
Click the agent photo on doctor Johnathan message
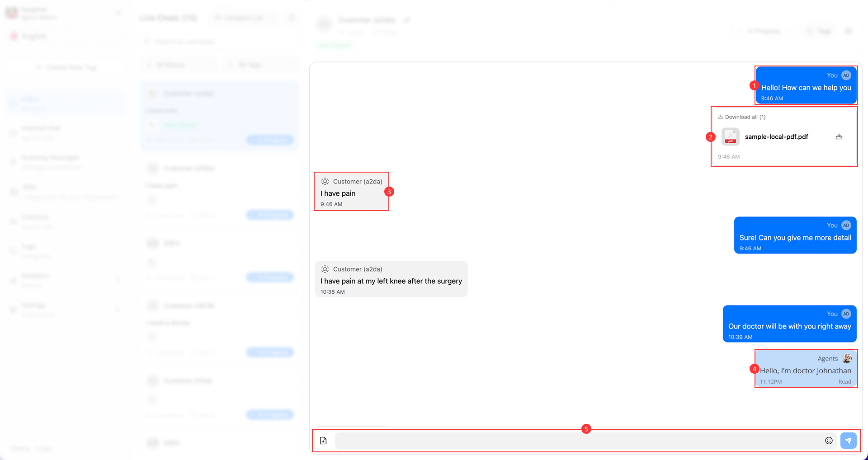[847, 358]
